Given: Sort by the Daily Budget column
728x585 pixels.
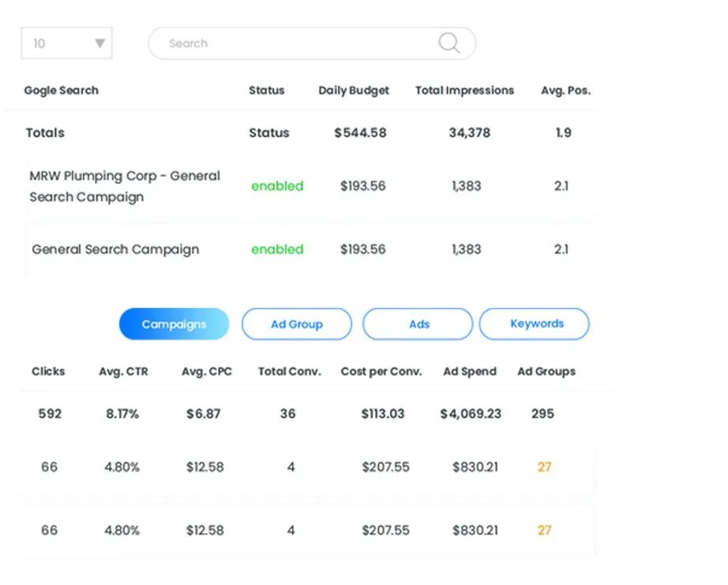Looking at the screenshot, I should [353, 90].
